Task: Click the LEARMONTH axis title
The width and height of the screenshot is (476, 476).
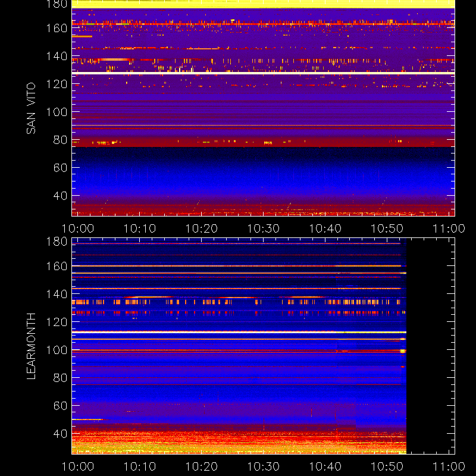Action: pyautogui.click(x=31, y=346)
